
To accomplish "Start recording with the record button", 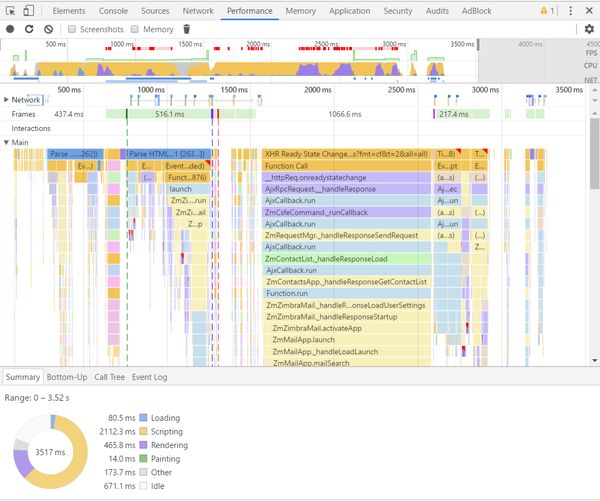I will (10, 29).
